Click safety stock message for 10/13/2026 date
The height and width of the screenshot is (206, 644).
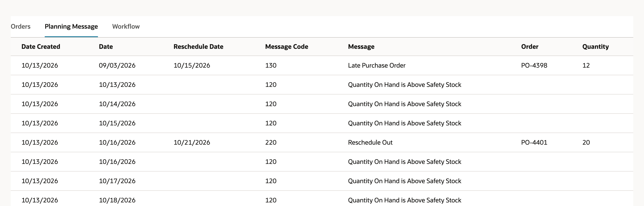click(x=405, y=85)
